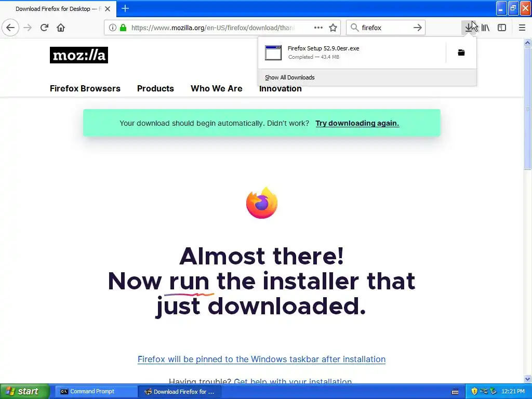532x399 pixels.
Task: Close the Download Firefox tab
Action: coord(108,9)
